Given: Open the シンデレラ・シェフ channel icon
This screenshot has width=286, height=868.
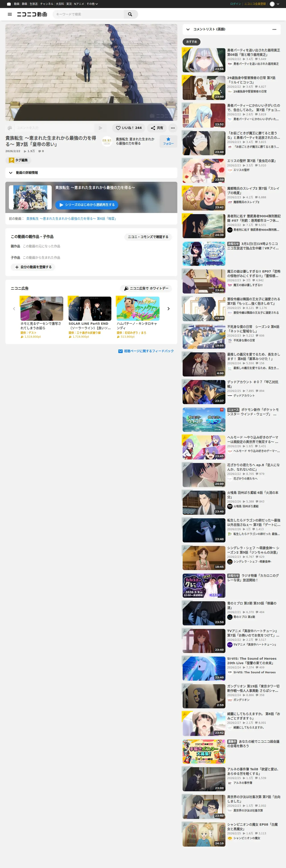Looking at the screenshot, I should point(230,561).
